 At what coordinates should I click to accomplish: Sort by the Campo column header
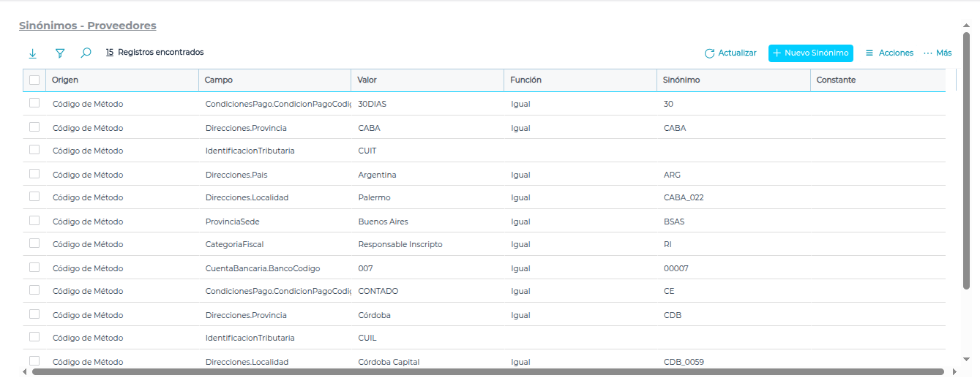tap(219, 80)
